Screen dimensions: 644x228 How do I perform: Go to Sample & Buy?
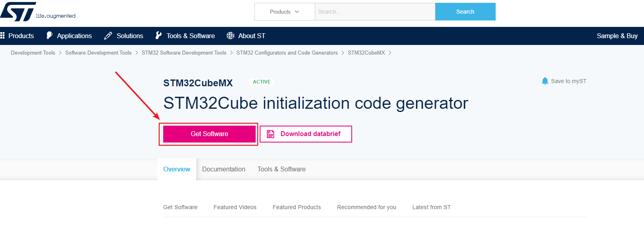pos(617,36)
